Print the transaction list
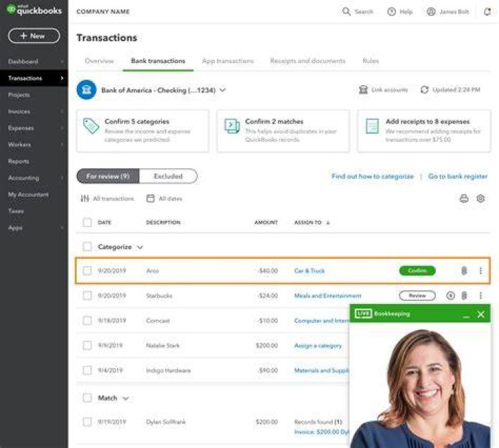The image size is (499, 448). click(464, 199)
